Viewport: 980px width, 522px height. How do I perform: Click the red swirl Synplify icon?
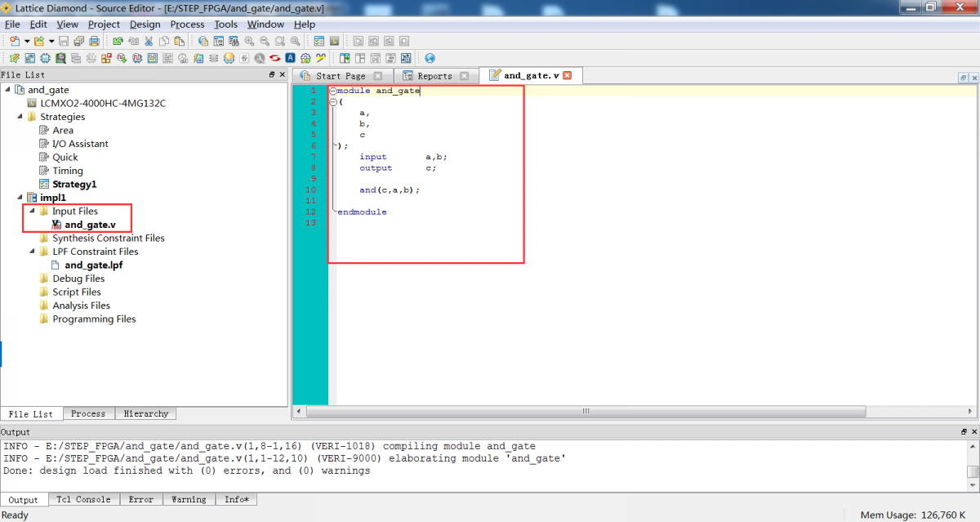point(275,58)
